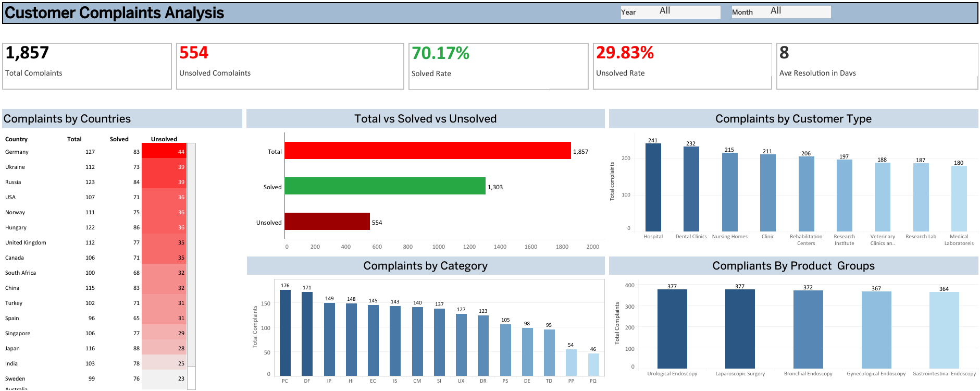The image size is (980, 391).
Task: Select Germany's unsolved count cell
Action: click(x=164, y=152)
